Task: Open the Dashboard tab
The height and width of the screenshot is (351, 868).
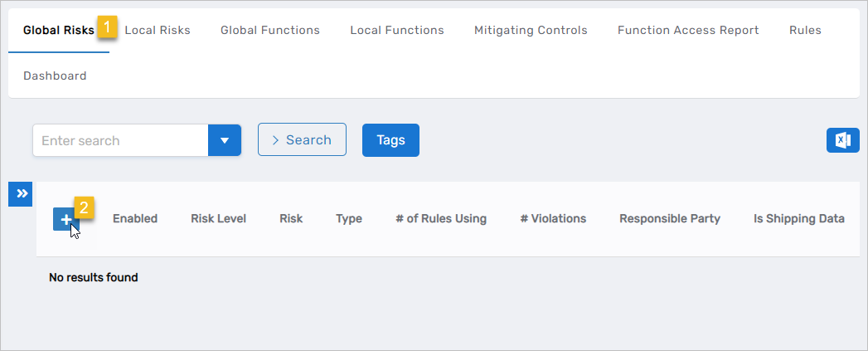Action: click(x=55, y=76)
